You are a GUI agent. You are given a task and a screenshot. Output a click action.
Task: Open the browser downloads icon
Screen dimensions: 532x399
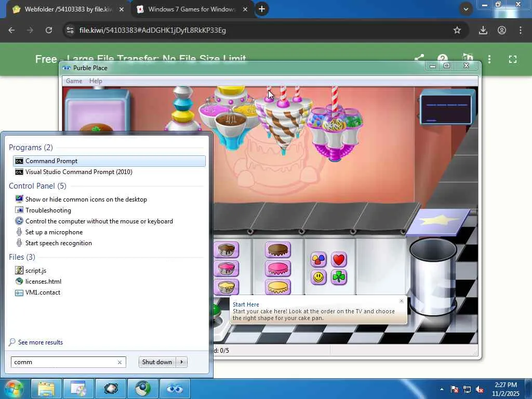483,30
